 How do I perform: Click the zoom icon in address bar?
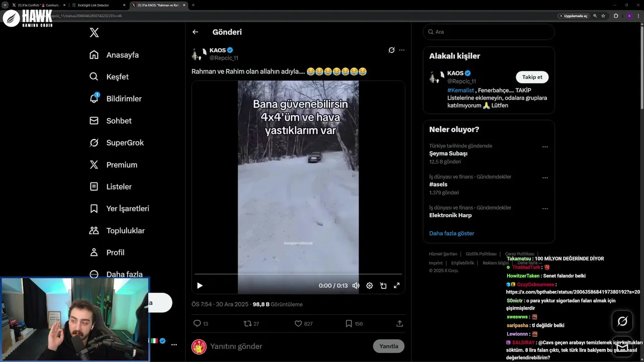pyautogui.click(x=595, y=16)
